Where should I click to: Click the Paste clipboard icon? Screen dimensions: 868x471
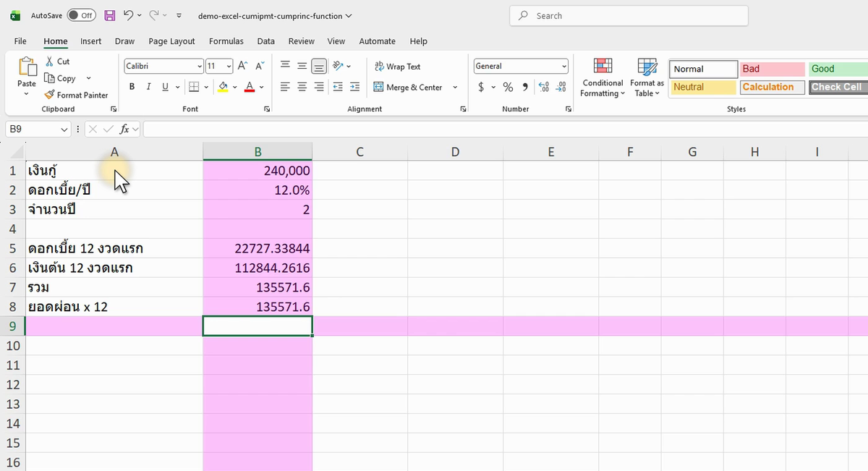(x=27, y=67)
